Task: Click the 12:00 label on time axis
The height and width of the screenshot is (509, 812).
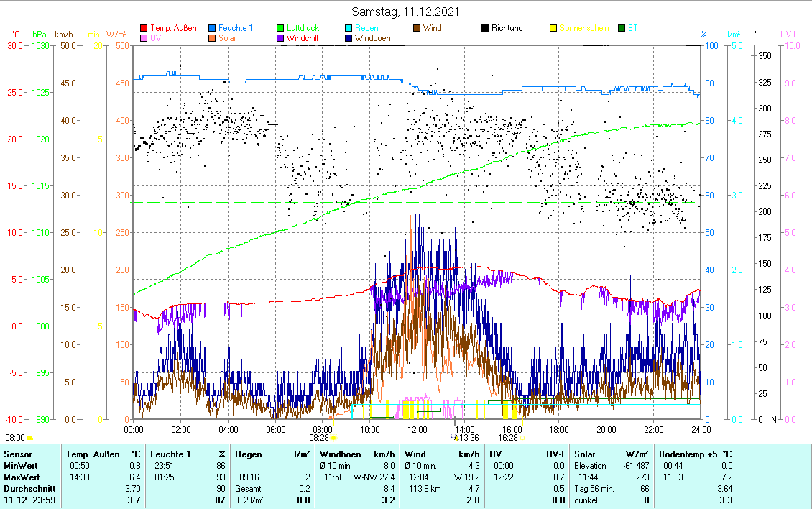Action: [417, 430]
